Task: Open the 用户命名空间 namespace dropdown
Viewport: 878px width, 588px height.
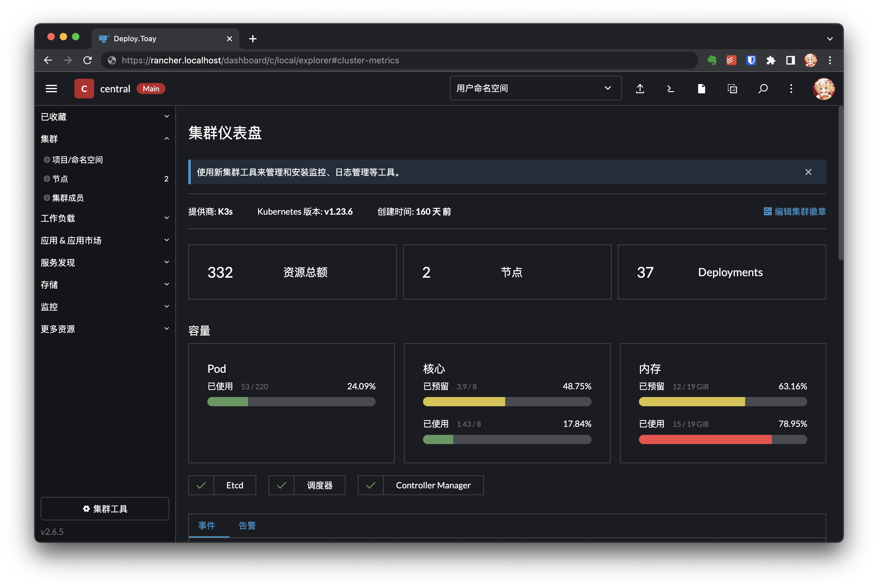Action: [x=535, y=89]
